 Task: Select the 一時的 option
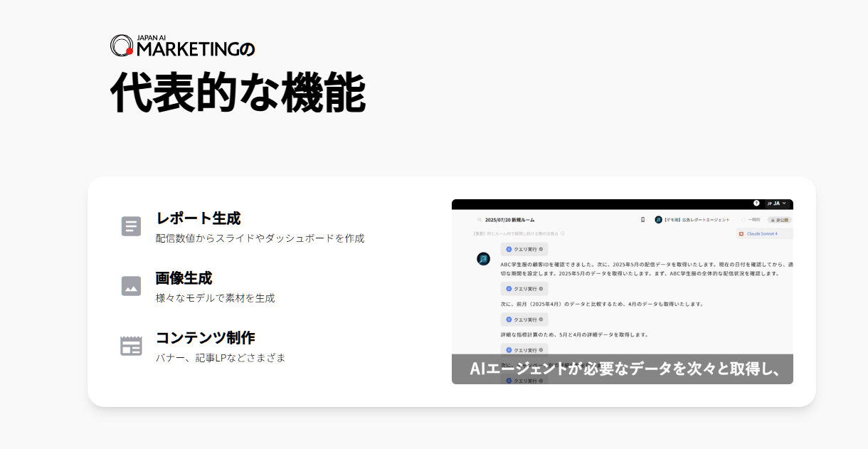(x=752, y=219)
